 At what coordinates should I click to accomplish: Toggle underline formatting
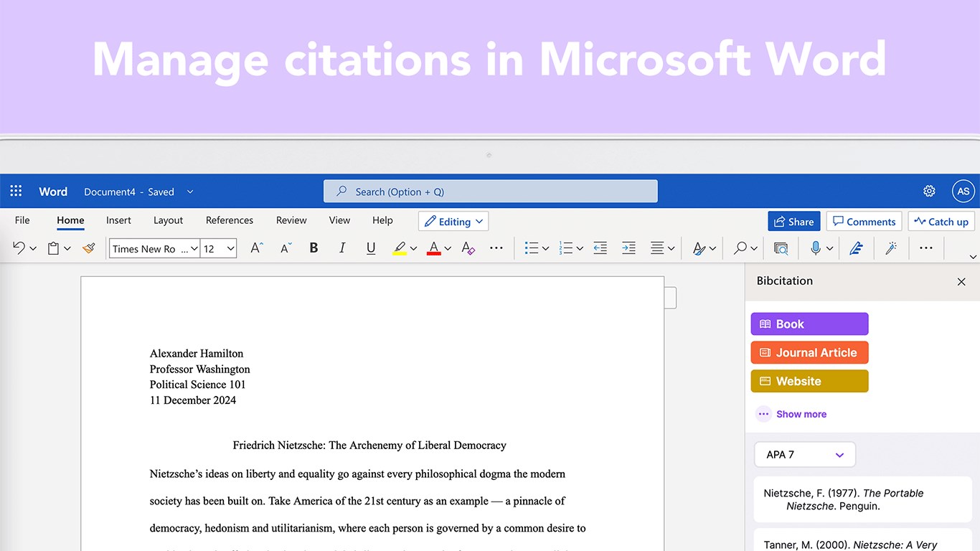tap(371, 248)
